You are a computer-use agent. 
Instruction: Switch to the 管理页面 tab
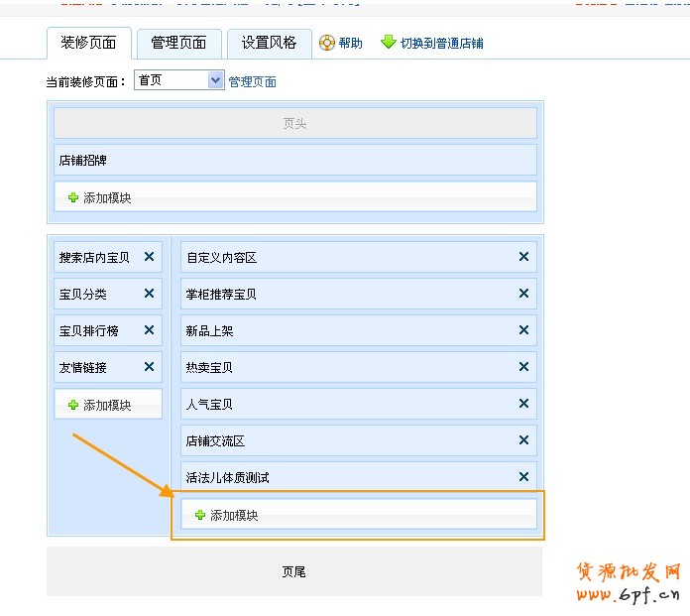(178, 43)
